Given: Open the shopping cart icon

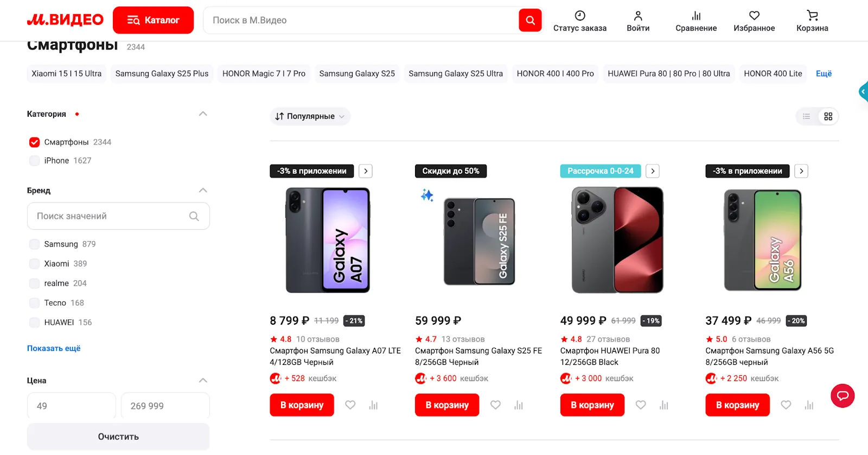Looking at the screenshot, I should [x=812, y=16].
